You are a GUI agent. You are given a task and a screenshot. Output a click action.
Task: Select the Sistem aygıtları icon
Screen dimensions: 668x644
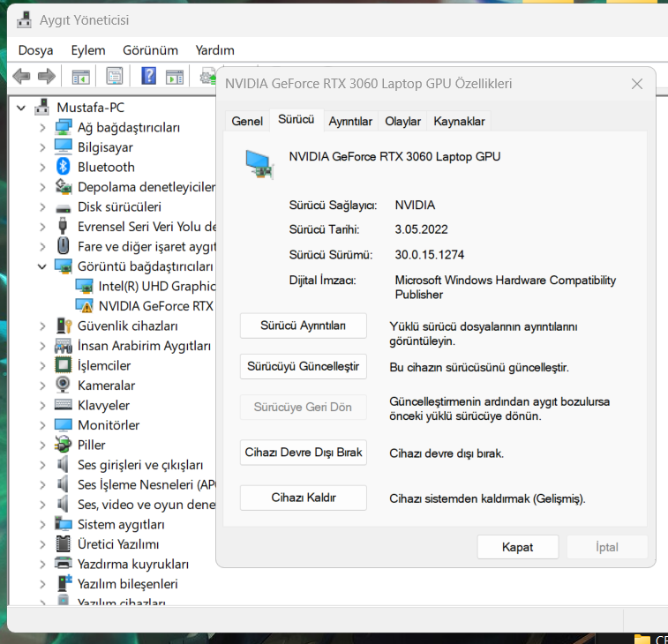click(x=63, y=524)
